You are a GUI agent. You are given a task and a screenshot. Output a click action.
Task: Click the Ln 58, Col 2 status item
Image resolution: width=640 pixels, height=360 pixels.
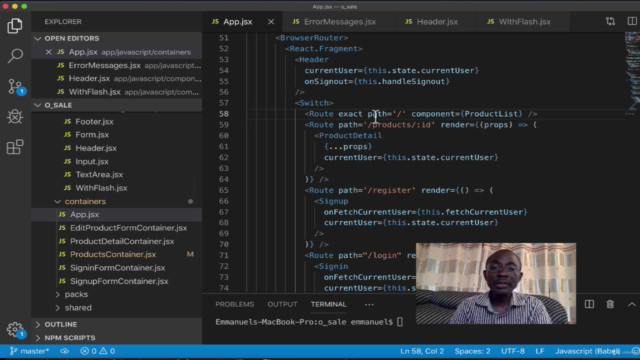pyautogui.click(x=422, y=351)
